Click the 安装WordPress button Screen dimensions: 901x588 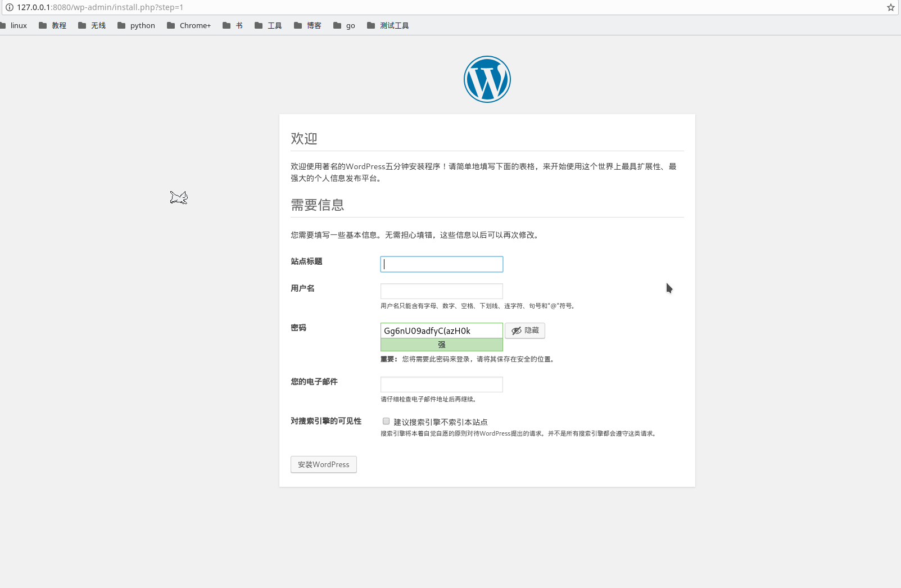(324, 464)
